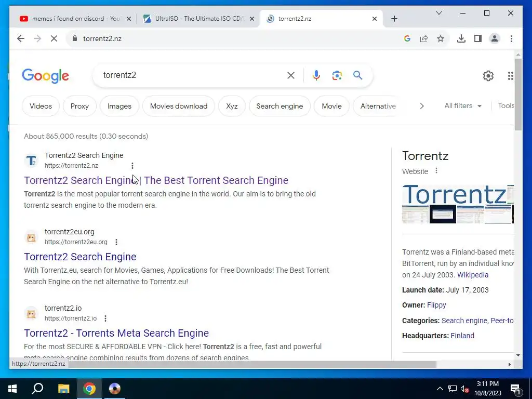Expand the All filters dropdown
Screen dimensions: 532x399
[463, 106]
